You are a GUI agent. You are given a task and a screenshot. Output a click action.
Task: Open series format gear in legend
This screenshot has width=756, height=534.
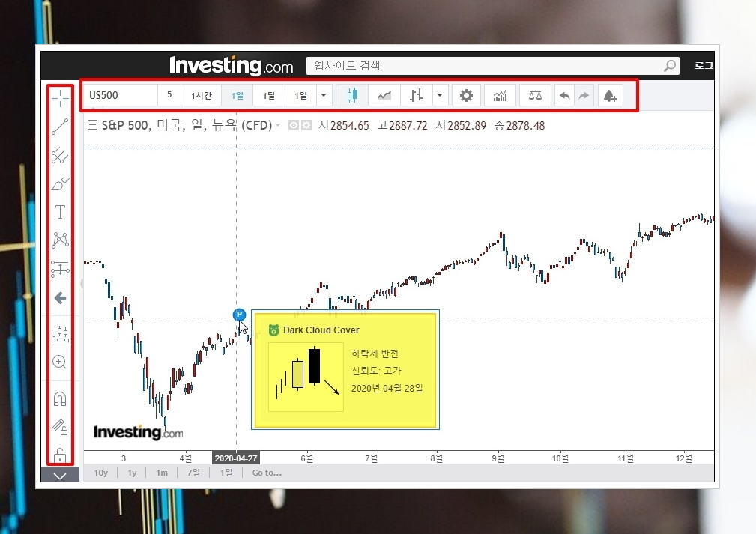pyautogui.click(x=306, y=125)
